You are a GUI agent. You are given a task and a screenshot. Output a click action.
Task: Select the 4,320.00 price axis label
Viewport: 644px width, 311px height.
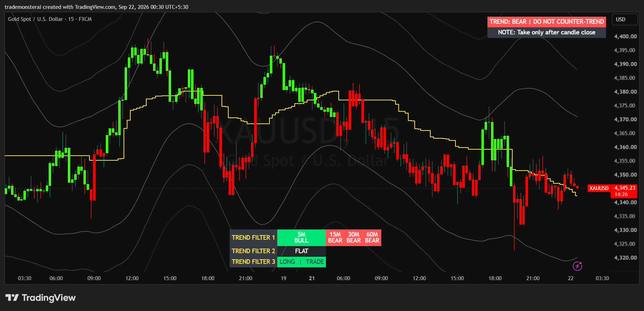tap(626, 258)
